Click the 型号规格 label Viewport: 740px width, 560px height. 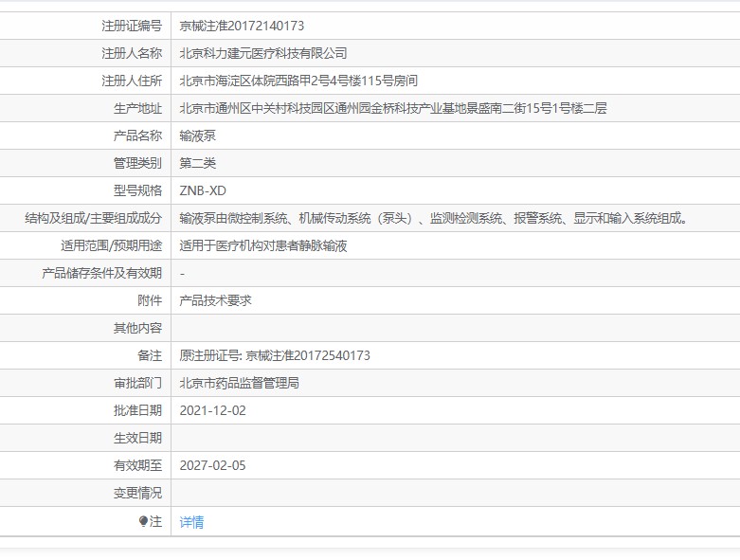click(137, 190)
